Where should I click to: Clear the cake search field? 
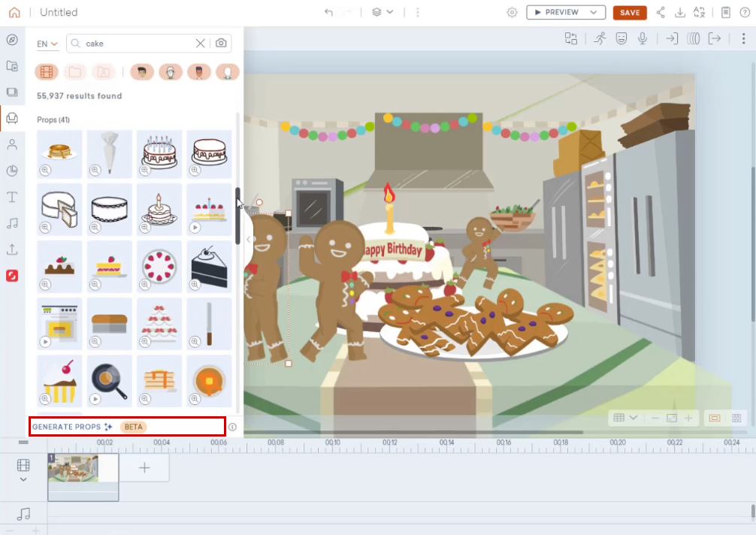[x=201, y=44]
